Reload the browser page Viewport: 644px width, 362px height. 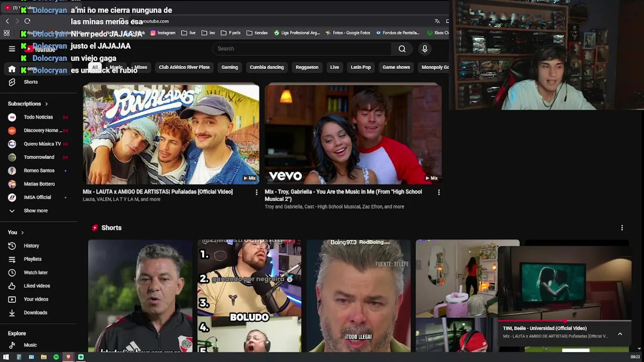click(27, 21)
